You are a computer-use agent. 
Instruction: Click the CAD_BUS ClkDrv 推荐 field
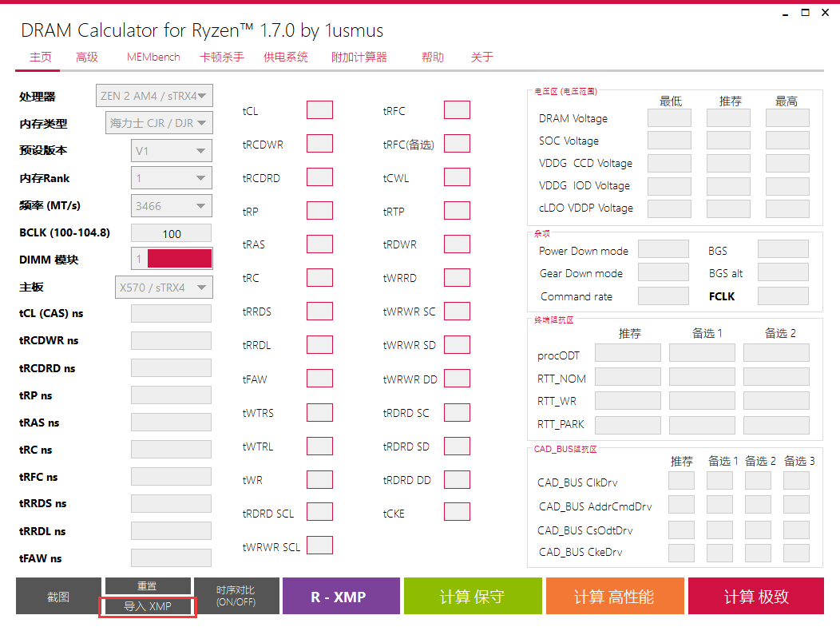(681, 481)
